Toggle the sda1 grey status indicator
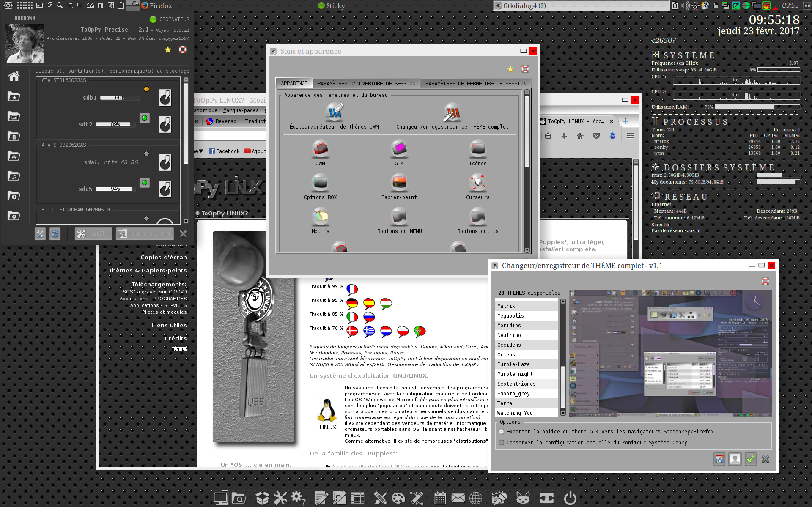Screen dimensions: 812x507 click(147, 154)
